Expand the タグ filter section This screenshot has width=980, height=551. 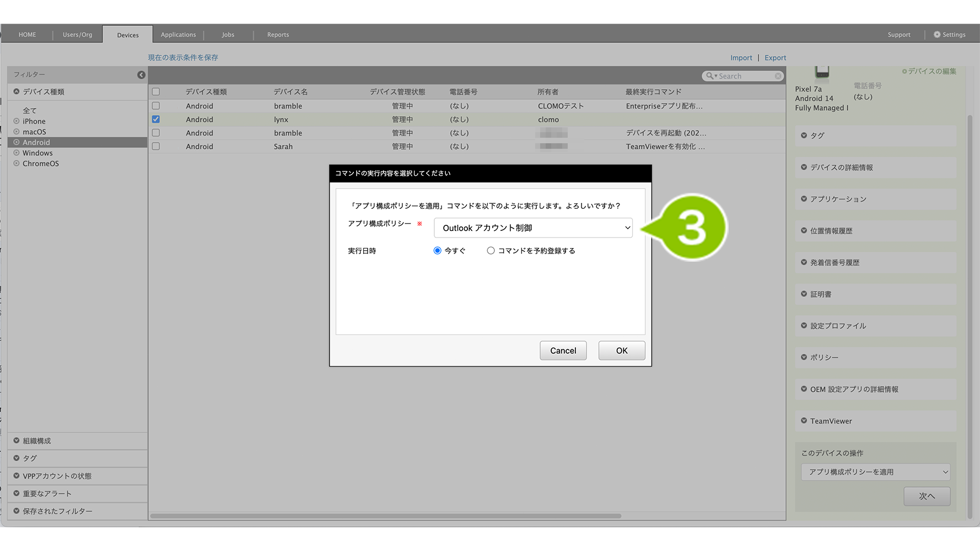pyautogui.click(x=77, y=458)
